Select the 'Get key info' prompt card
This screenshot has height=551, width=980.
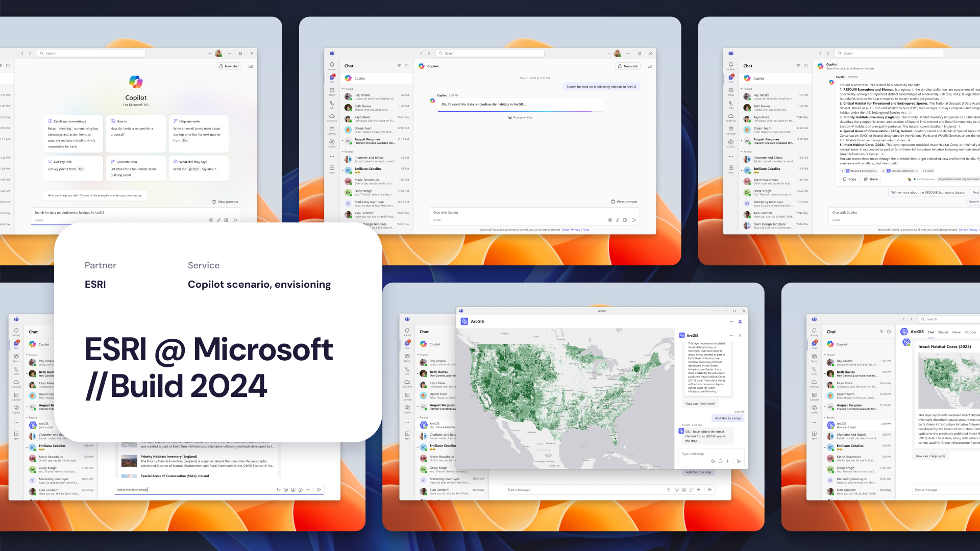tap(73, 168)
